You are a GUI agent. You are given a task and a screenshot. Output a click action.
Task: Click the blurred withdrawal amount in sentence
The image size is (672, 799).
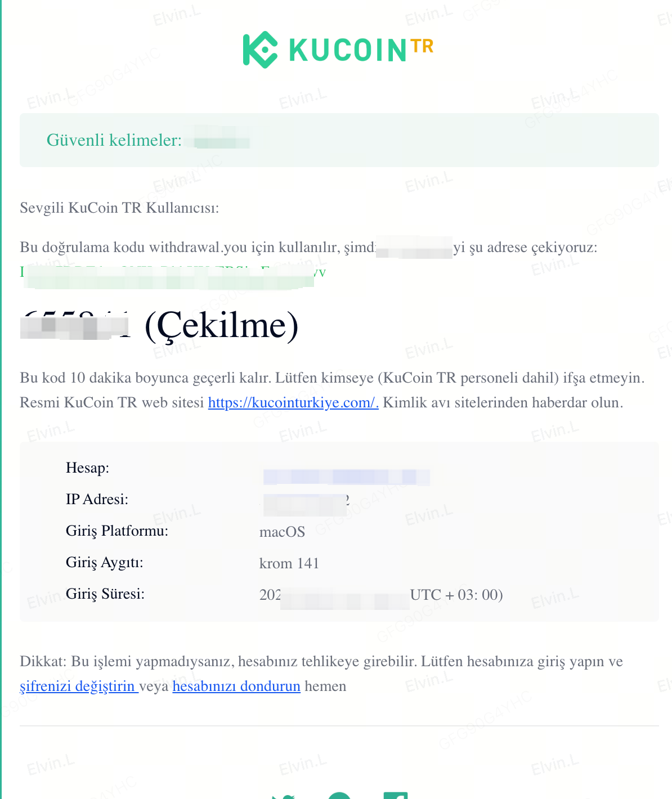point(414,248)
